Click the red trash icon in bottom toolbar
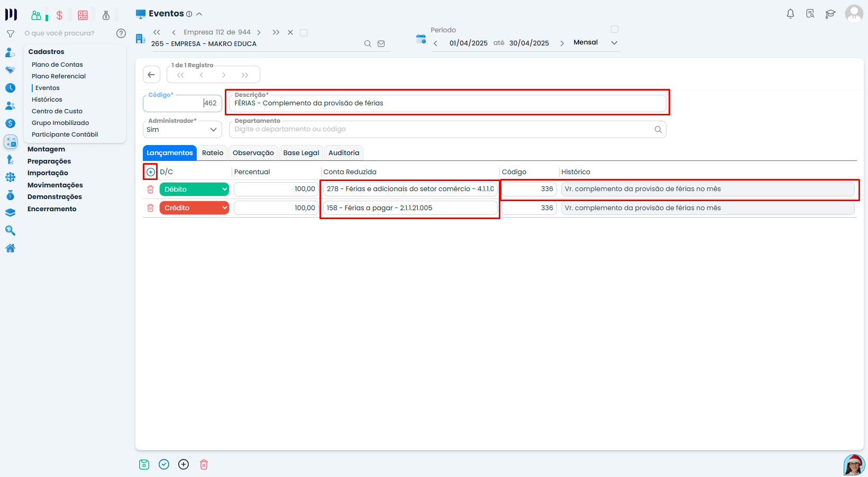The width and height of the screenshot is (868, 477). 204,464
